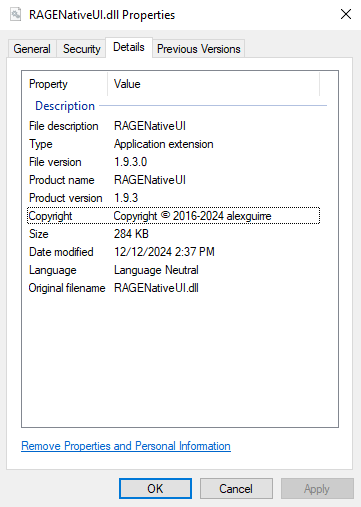Select the Language property label
The height and width of the screenshot is (507, 361).
[53, 270]
